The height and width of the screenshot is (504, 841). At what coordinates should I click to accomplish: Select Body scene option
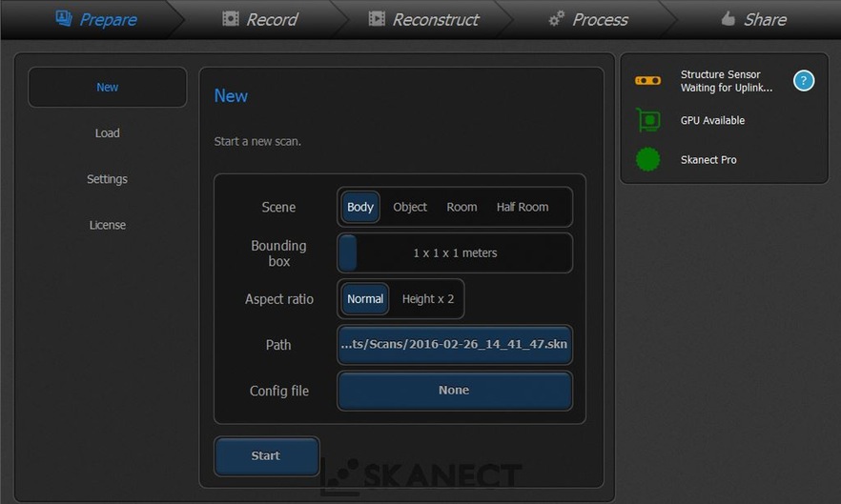click(x=360, y=207)
